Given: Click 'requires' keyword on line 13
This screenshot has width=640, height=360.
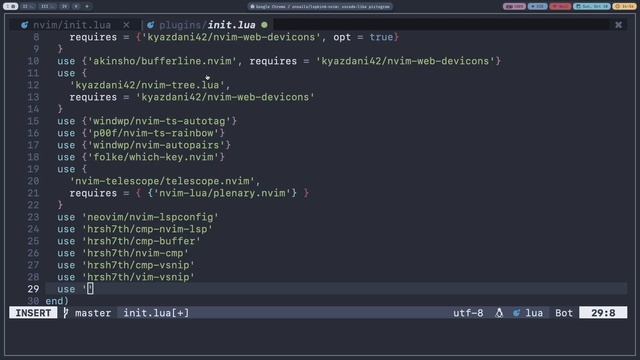Looking at the screenshot, I should coord(93,97).
